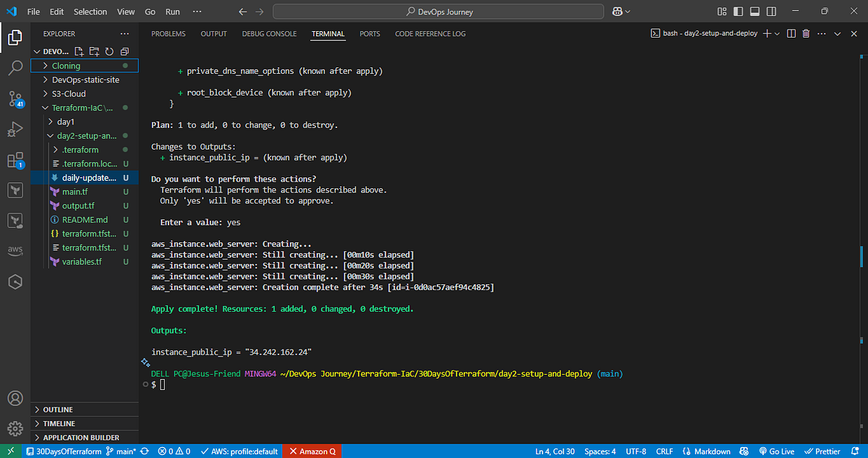Toggle the panel layout icon in title bar

coord(754,12)
